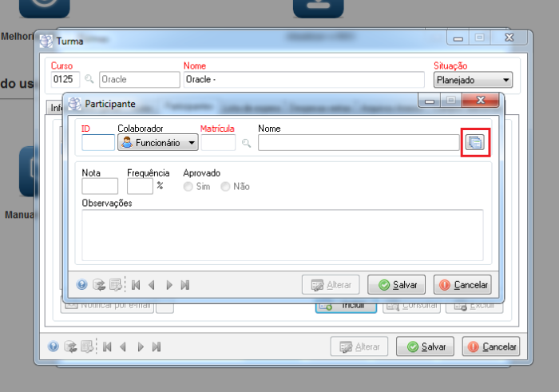Viewport: 559px width, 392px height.
Task: Click the help icon in Turma window footer
Action: 53,346
